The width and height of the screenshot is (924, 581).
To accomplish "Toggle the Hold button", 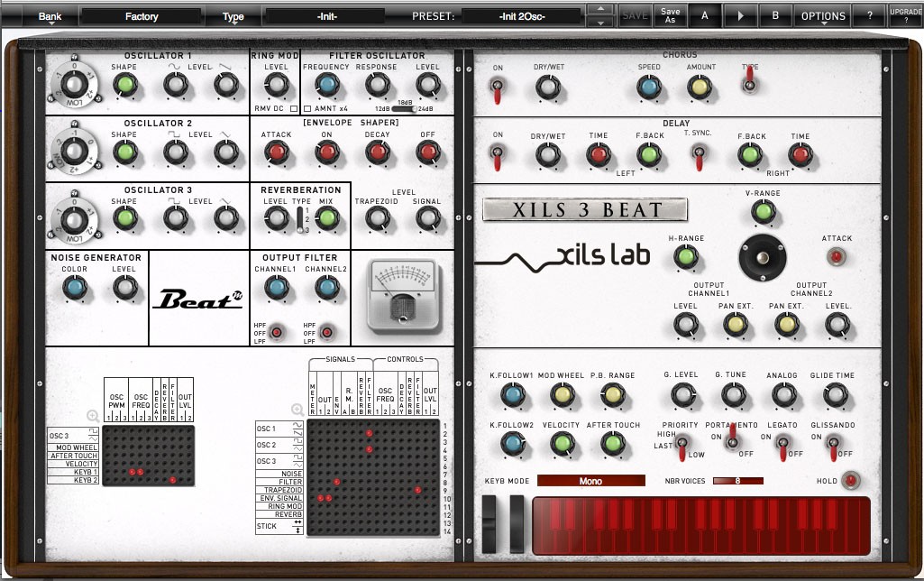I will click(x=850, y=481).
